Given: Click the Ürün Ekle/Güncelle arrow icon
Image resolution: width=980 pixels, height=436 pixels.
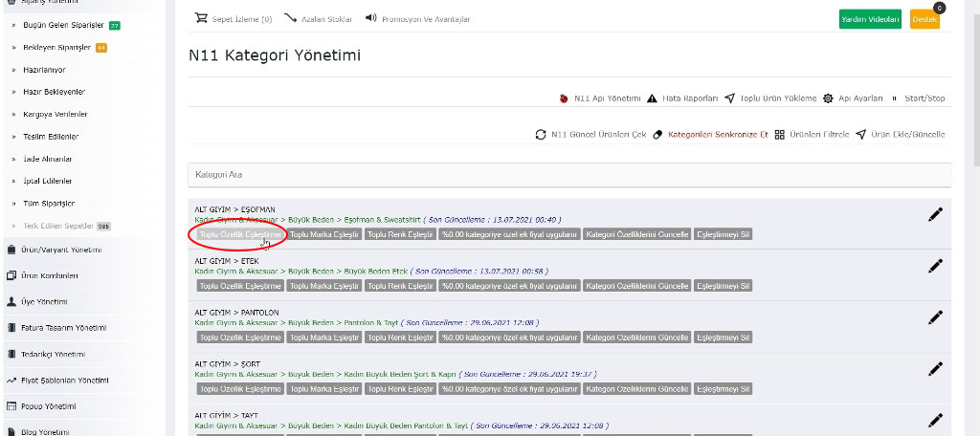Looking at the screenshot, I should [x=860, y=134].
